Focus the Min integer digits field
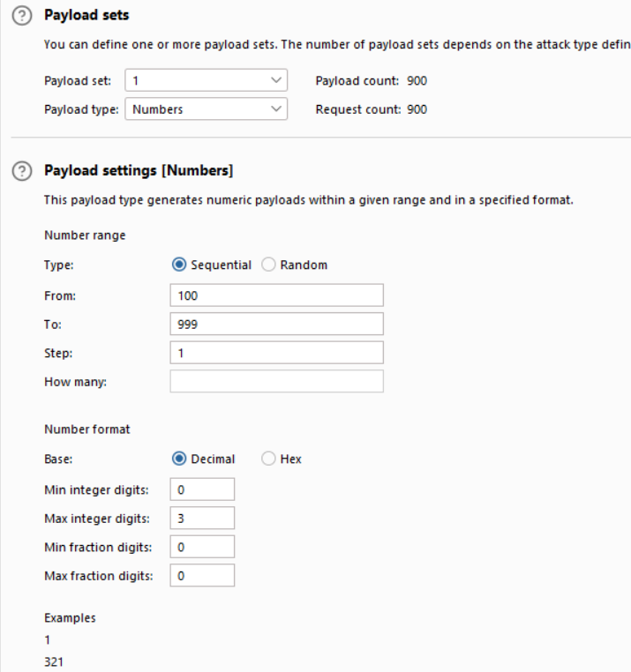The width and height of the screenshot is (631, 672). coord(202,489)
